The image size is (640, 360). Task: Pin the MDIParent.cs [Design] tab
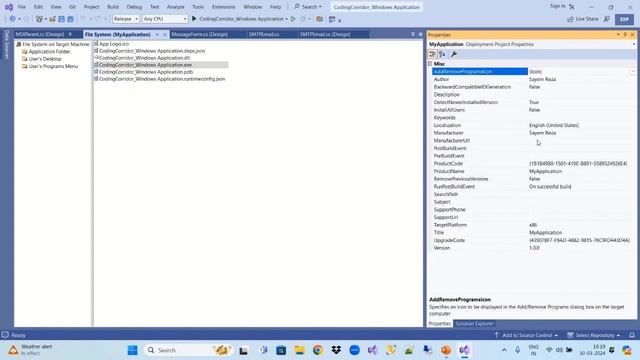(x=70, y=34)
